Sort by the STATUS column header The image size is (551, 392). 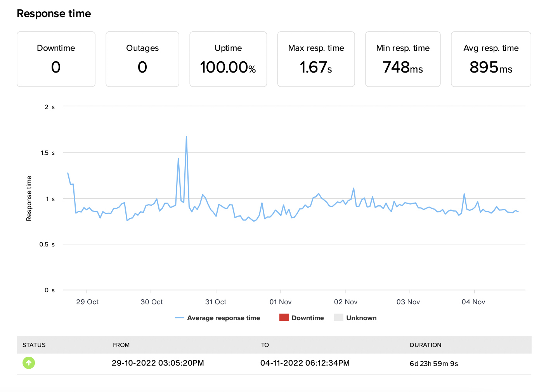coord(34,345)
